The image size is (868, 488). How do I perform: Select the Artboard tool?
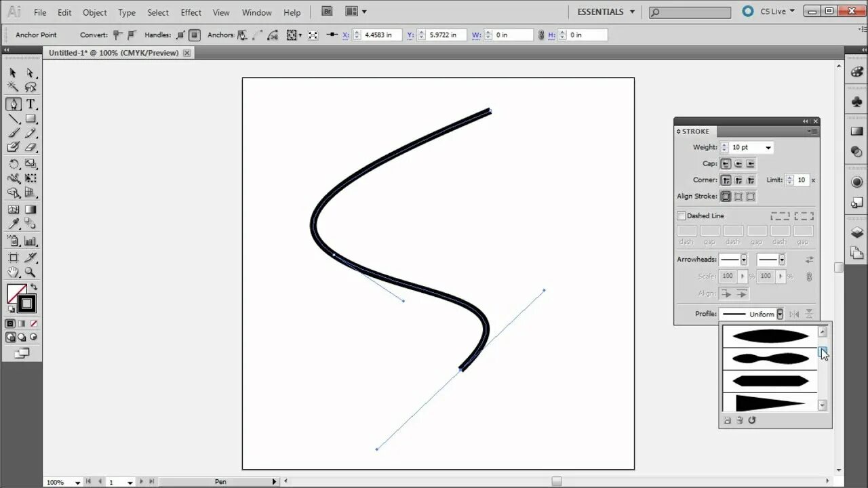tap(13, 258)
